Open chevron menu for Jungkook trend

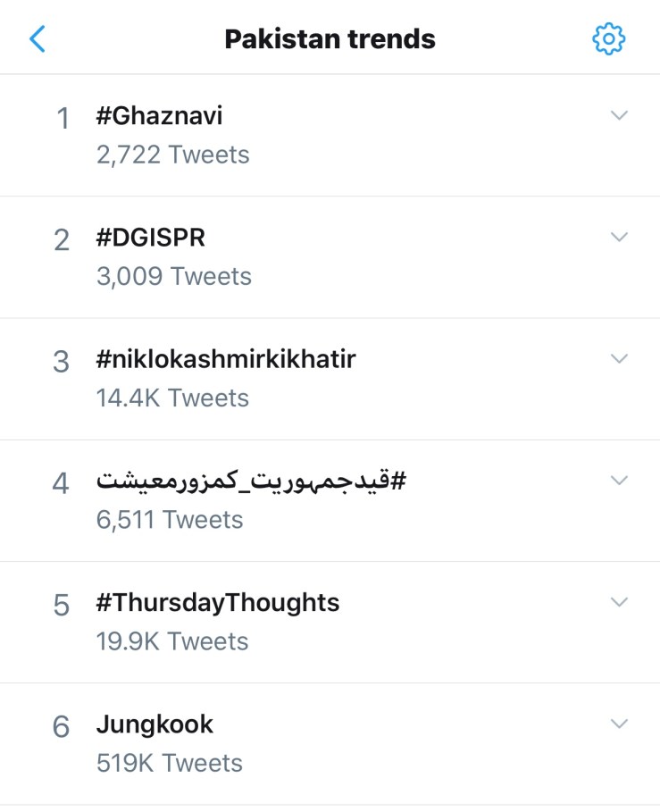[x=619, y=724]
